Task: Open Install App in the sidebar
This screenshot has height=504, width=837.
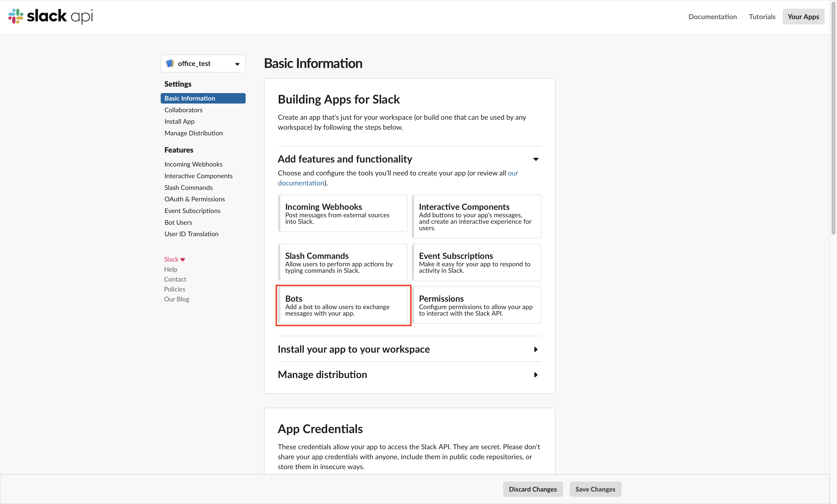Action: (x=179, y=121)
